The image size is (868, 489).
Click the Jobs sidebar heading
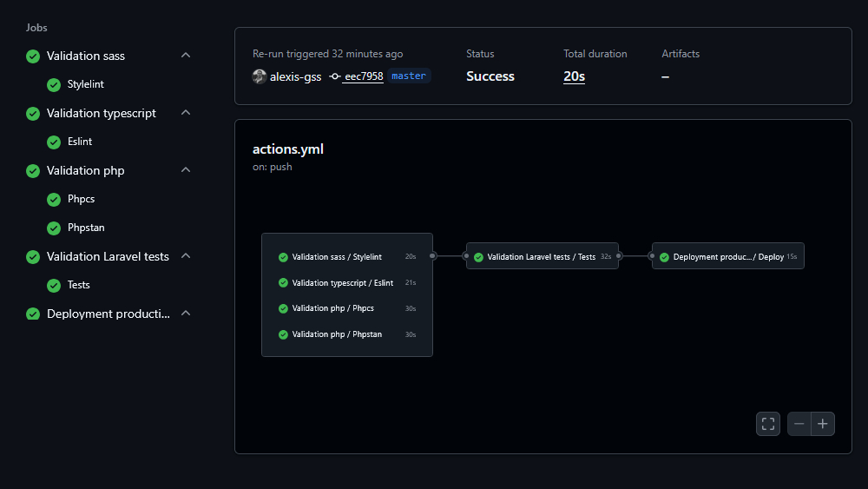(x=36, y=28)
